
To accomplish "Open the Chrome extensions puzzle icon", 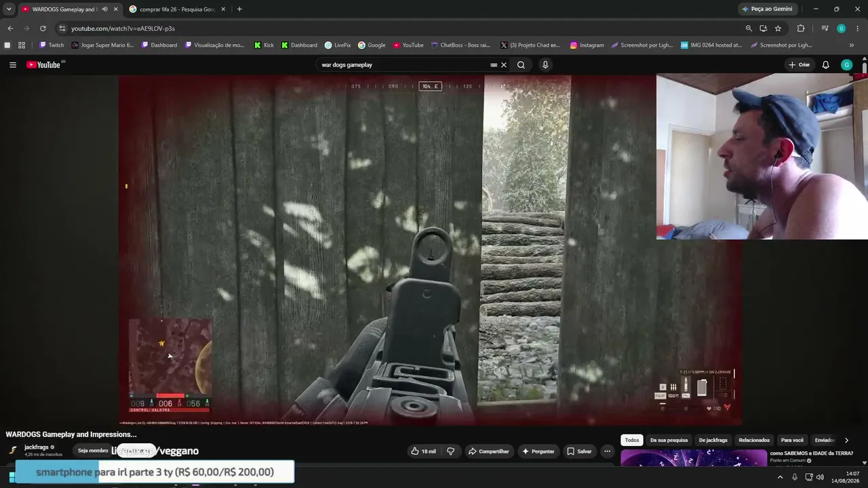I will pyautogui.click(x=801, y=28).
